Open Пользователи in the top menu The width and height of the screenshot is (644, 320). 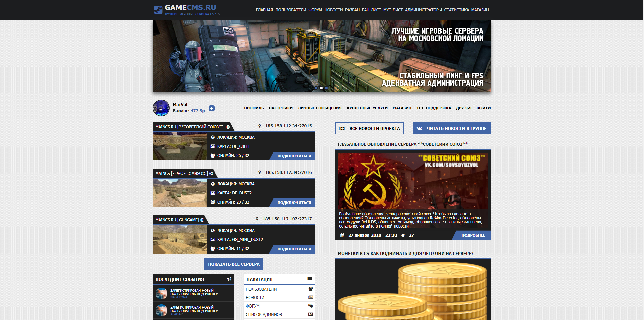pos(291,10)
